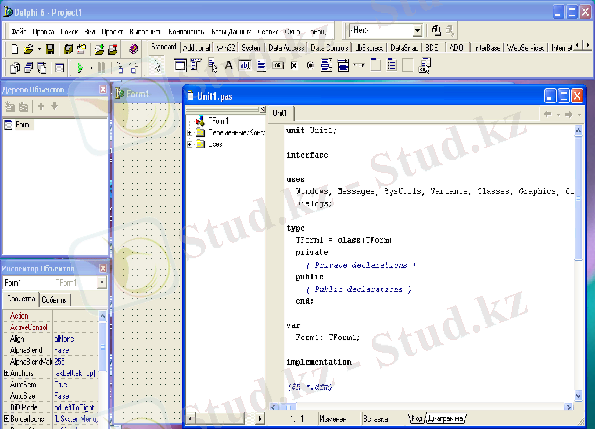Click the Open file toolbar icon
This screenshot has width=595, height=429.
click(28, 49)
